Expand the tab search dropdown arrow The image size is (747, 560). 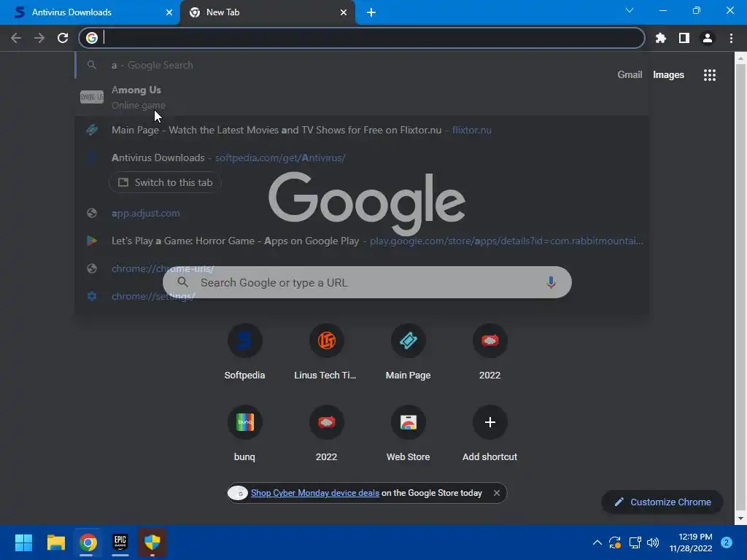click(x=630, y=10)
